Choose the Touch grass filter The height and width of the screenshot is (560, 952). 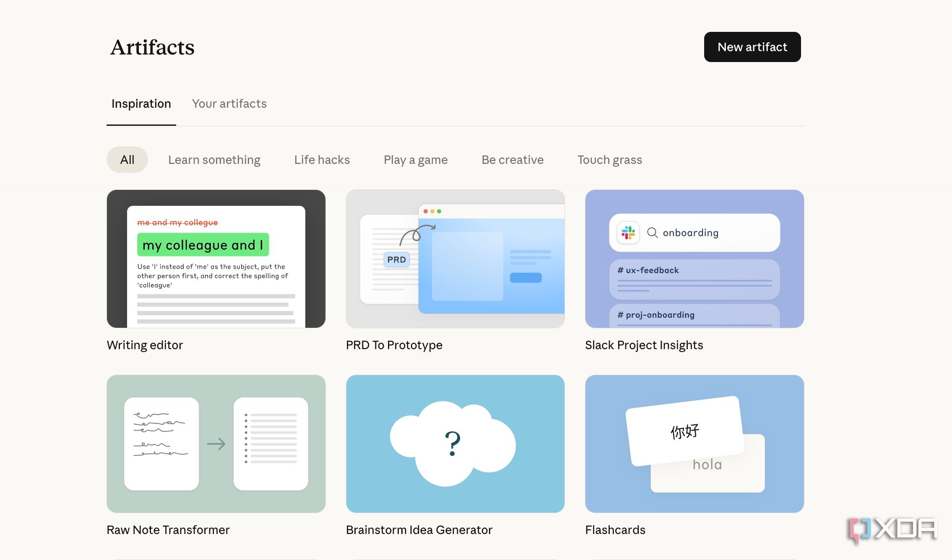click(x=610, y=160)
